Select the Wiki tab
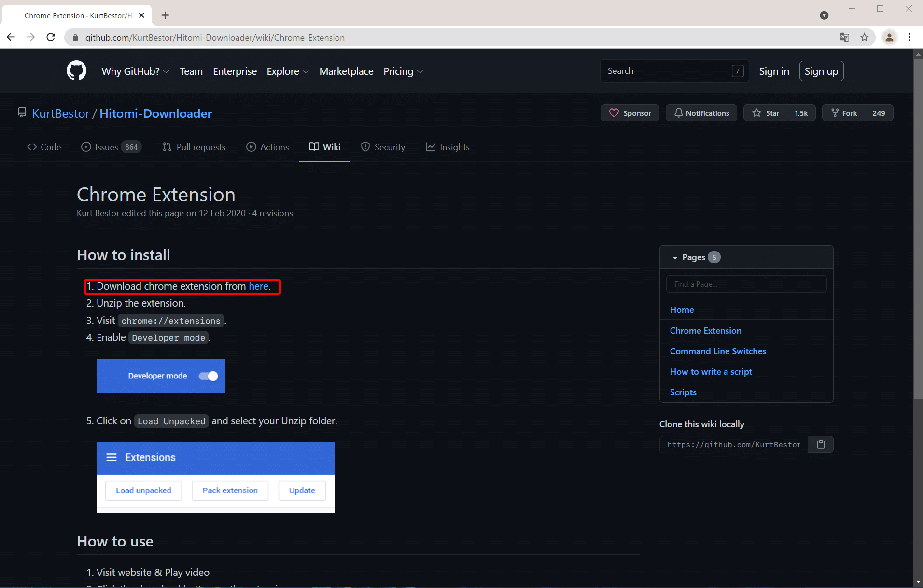Screen dimensions: 923x588 325,147
